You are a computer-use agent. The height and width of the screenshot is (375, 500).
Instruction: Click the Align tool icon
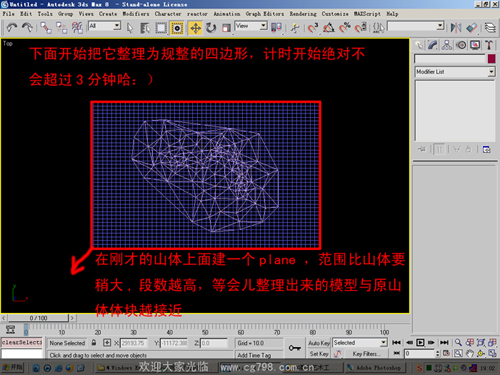[471, 28]
